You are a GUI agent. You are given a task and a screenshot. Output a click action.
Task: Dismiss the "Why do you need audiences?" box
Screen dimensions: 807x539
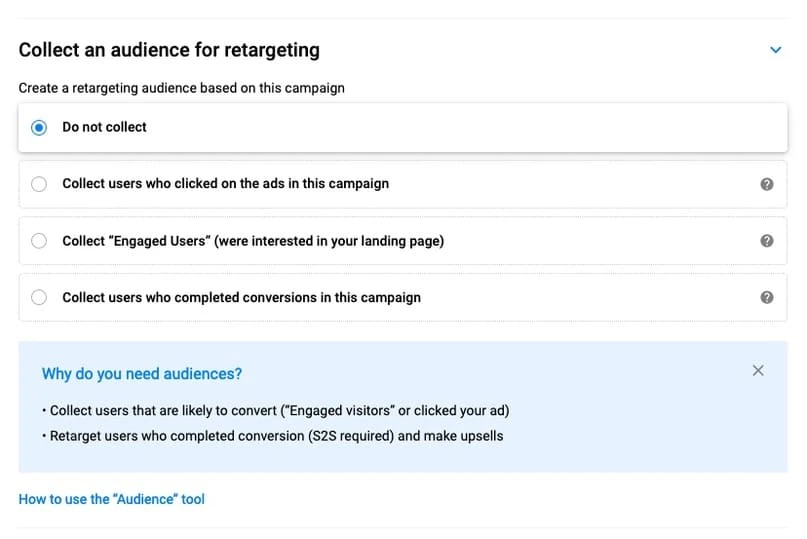coord(758,370)
